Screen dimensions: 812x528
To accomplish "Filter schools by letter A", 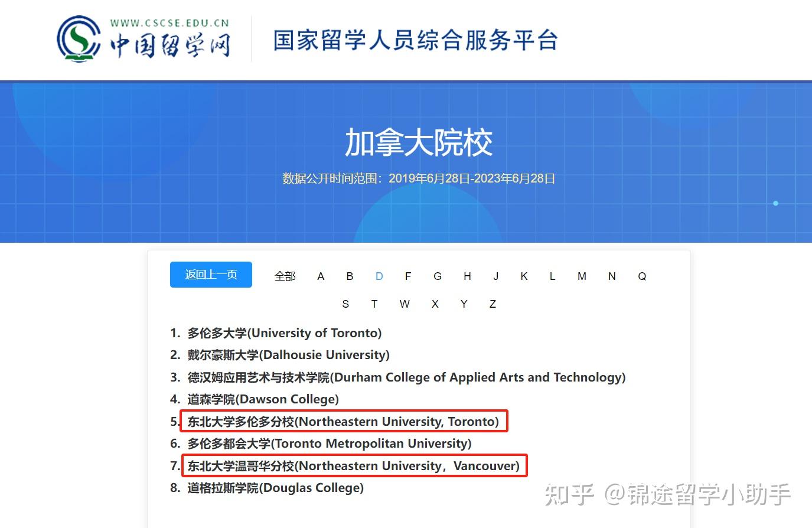I will pyautogui.click(x=320, y=276).
